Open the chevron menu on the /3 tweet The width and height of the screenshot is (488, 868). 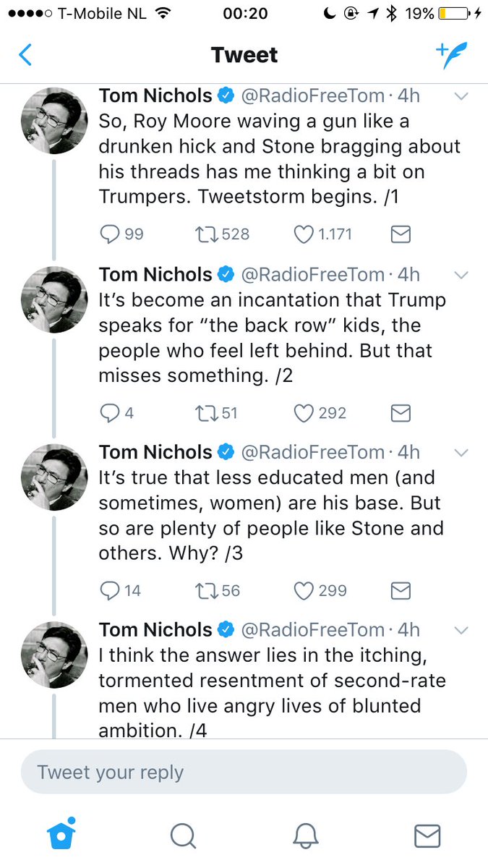coord(461,453)
